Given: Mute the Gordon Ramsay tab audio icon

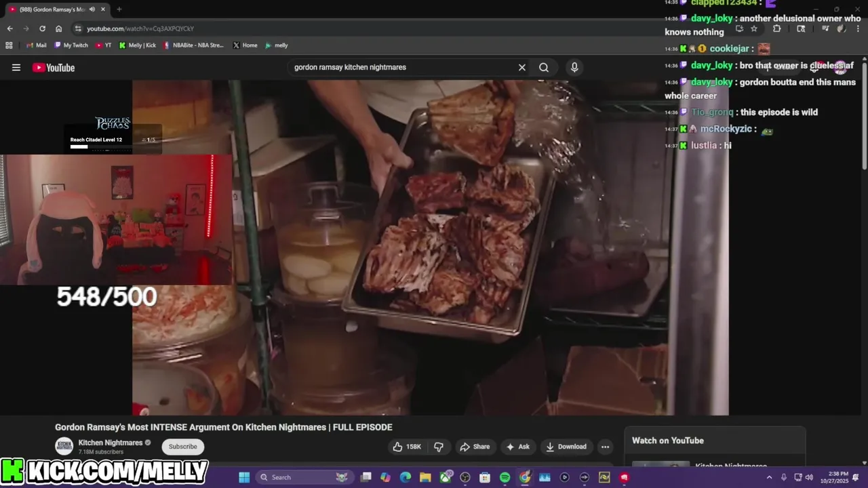Looking at the screenshot, I should coord(92,9).
